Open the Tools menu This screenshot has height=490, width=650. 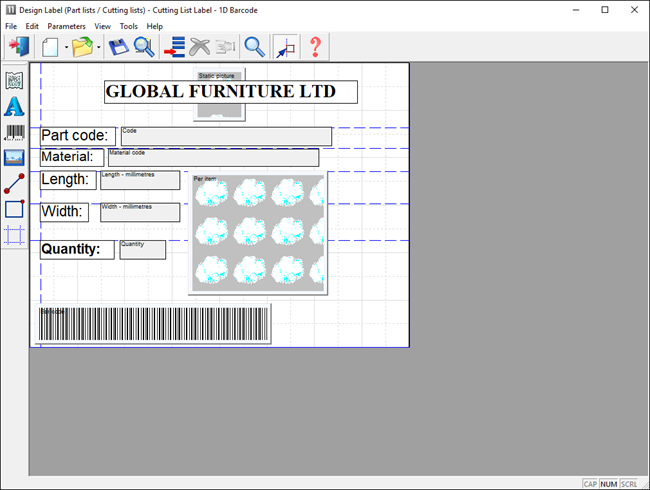click(129, 26)
